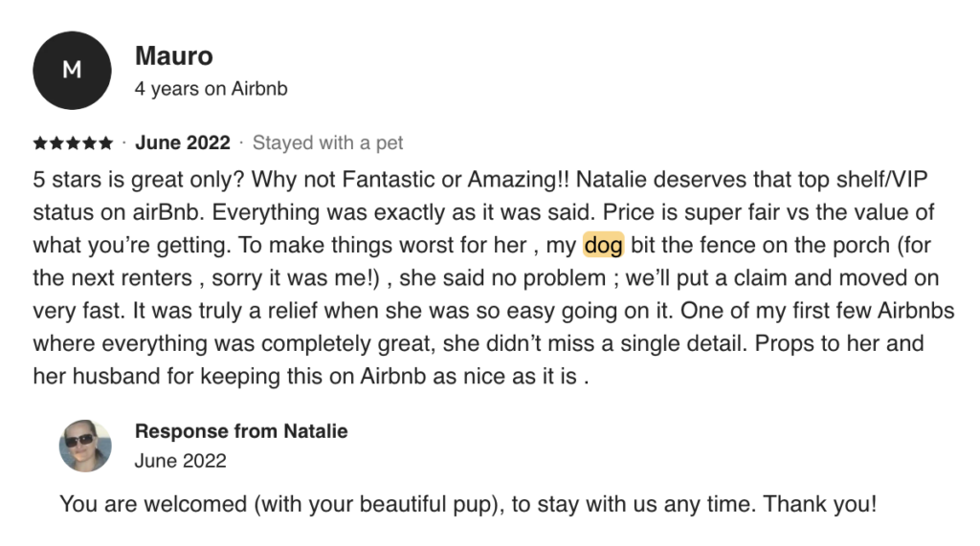The height and width of the screenshot is (546, 980).
Task: Click the June 2022 date under Natalie's response
Action: (x=181, y=461)
